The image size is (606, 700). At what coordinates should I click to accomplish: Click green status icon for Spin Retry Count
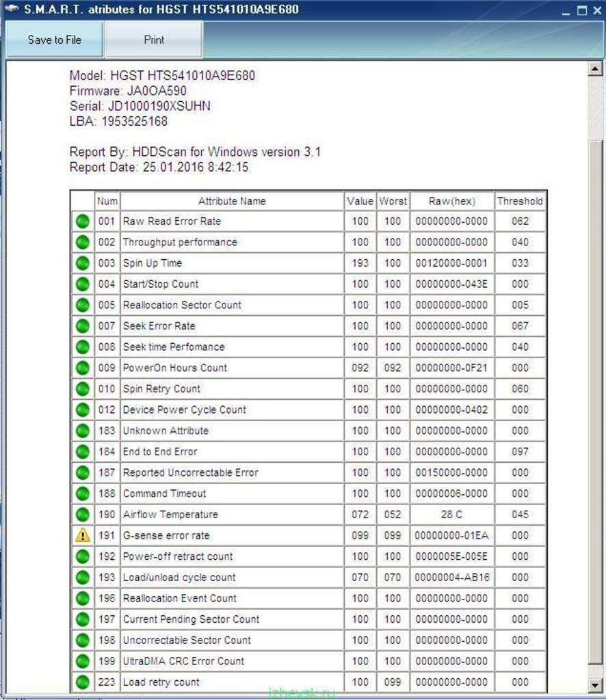point(83,389)
